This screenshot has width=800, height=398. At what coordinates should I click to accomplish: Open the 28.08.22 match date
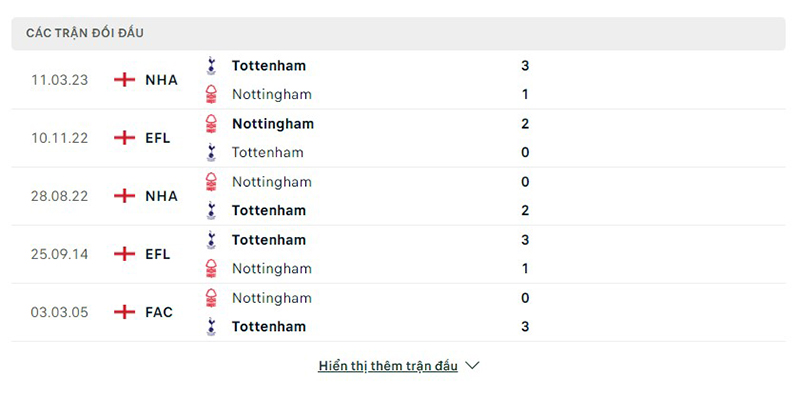tap(59, 196)
